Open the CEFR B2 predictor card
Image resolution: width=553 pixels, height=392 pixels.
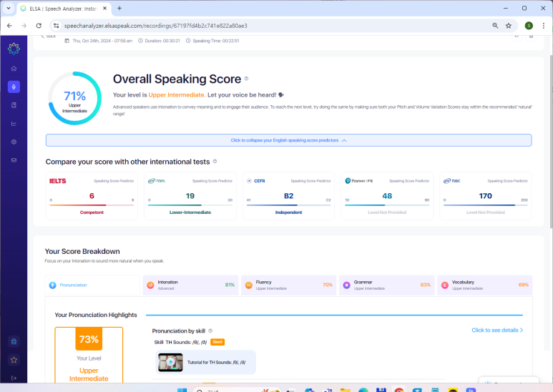click(x=288, y=196)
